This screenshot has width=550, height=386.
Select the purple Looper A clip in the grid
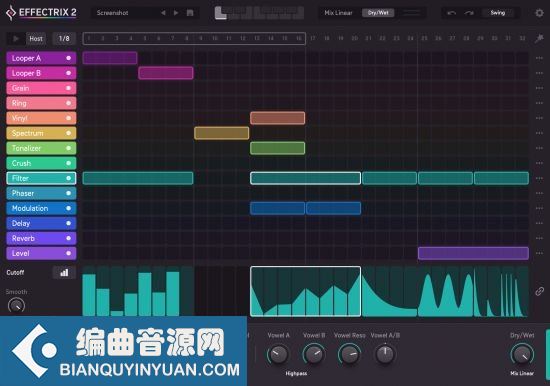[110, 58]
